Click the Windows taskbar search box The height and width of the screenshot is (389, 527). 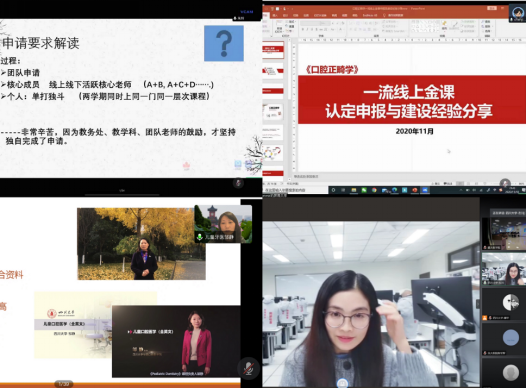tap(296, 190)
